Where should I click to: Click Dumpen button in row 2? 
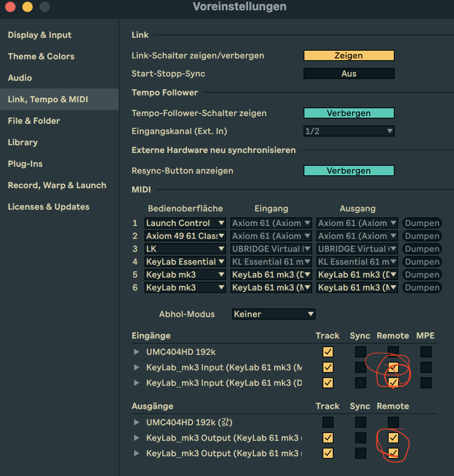click(422, 236)
